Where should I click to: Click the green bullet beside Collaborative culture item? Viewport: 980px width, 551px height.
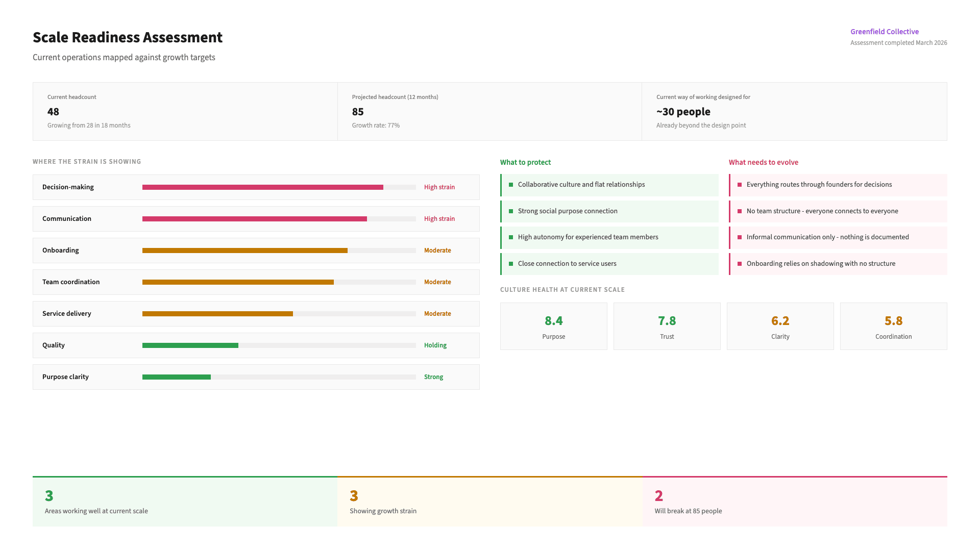click(511, 185)
